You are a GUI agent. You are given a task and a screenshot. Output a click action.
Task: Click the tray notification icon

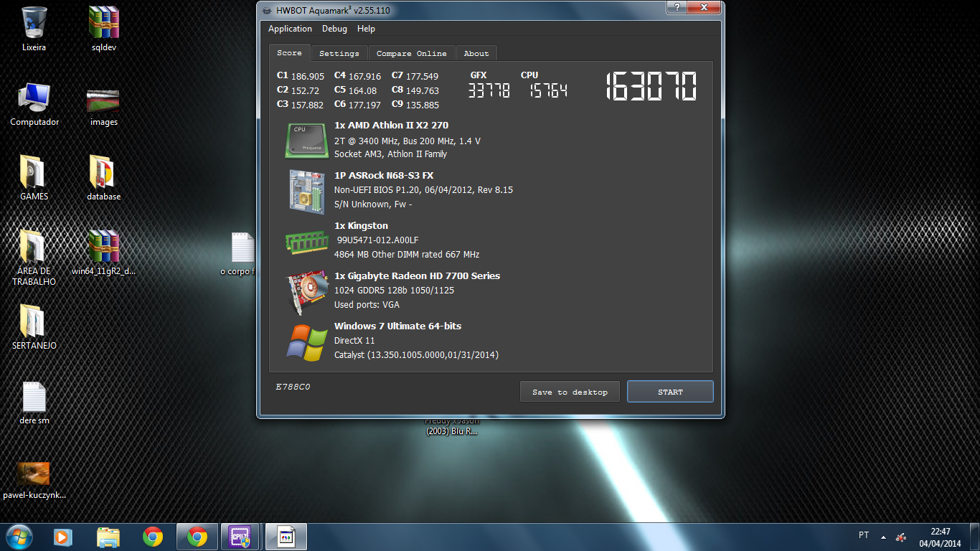900,537
